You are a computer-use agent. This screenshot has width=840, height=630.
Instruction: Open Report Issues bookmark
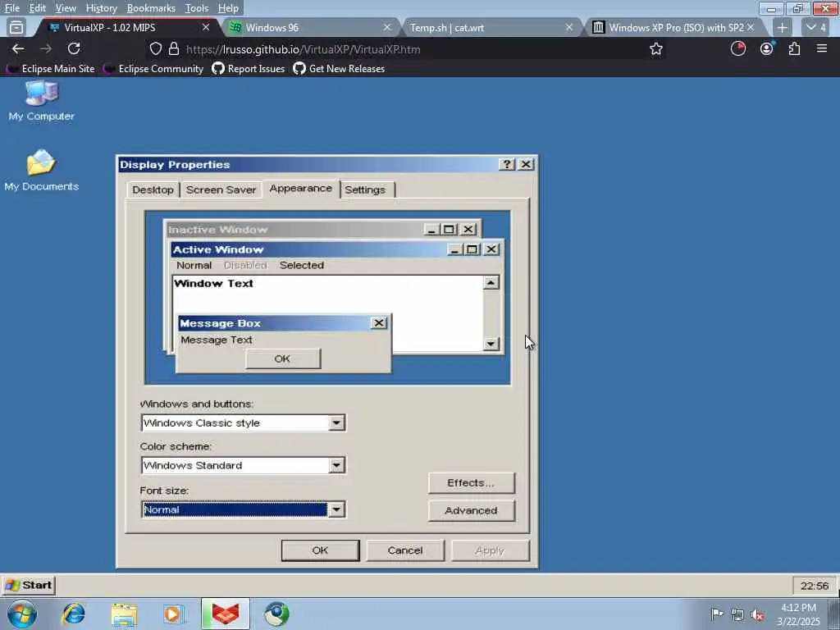[249, 69]
